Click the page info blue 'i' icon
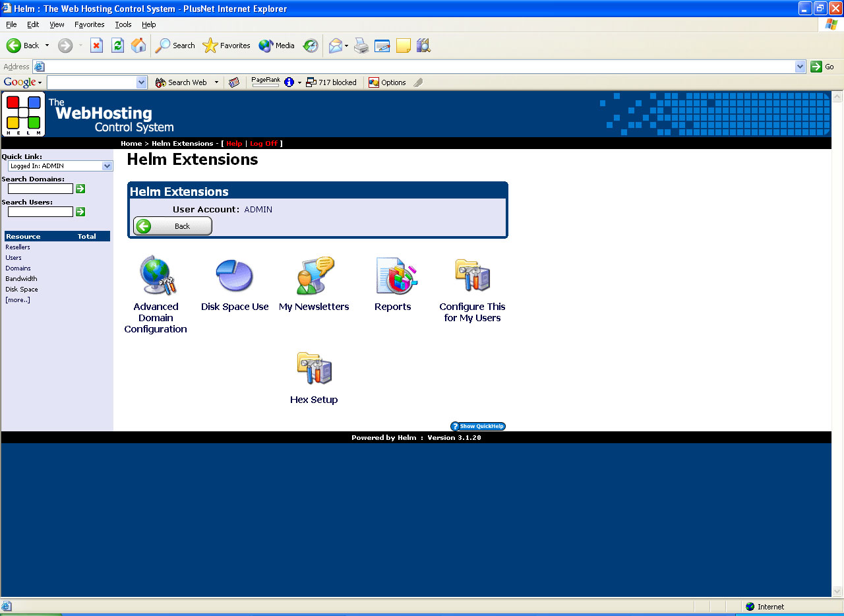Screen dimensions: 844x616 coord(289,82)
